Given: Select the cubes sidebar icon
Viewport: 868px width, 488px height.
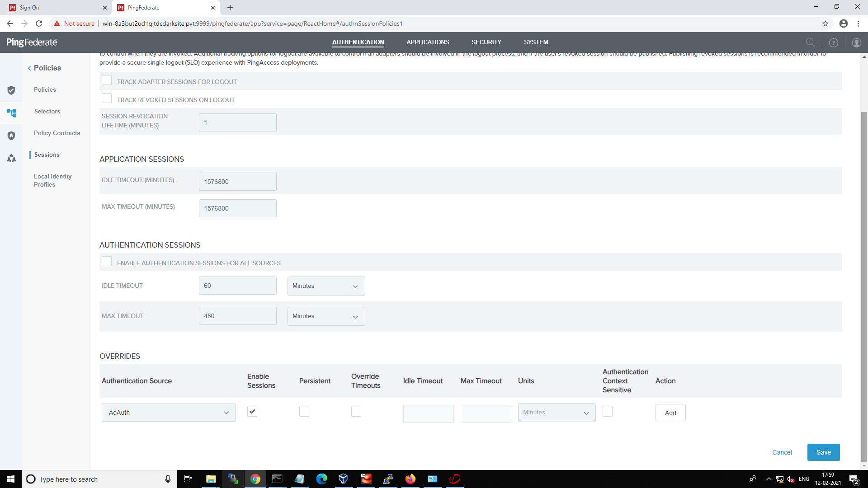Looking at the screenshot, I should coord(11,158).
